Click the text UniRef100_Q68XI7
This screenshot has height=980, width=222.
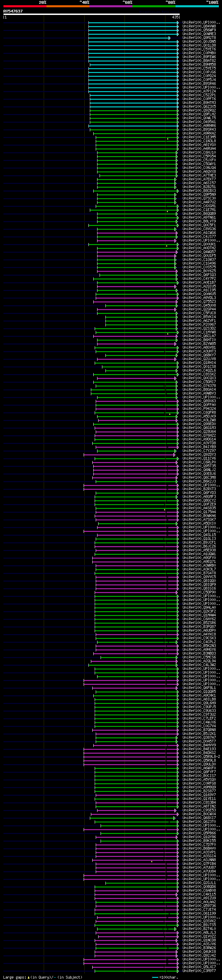199,818
